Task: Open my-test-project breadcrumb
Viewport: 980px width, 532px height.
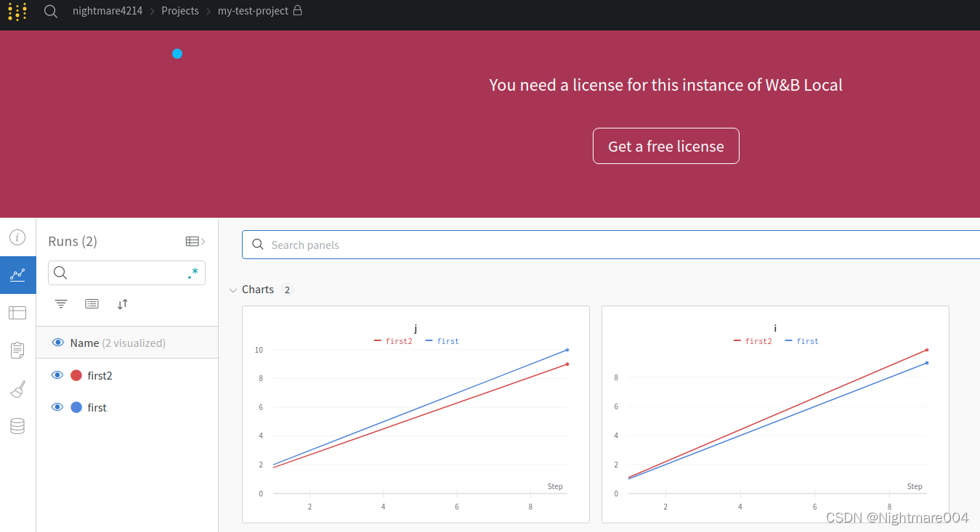Action: tap(253, 11)
